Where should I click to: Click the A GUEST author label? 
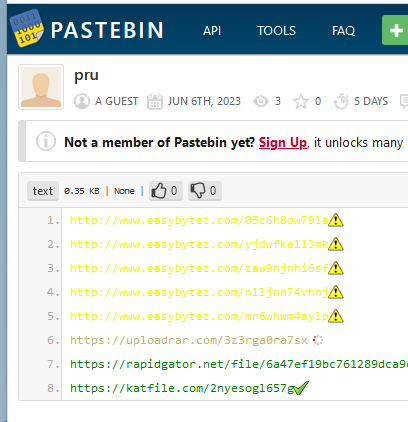(116, 101)
